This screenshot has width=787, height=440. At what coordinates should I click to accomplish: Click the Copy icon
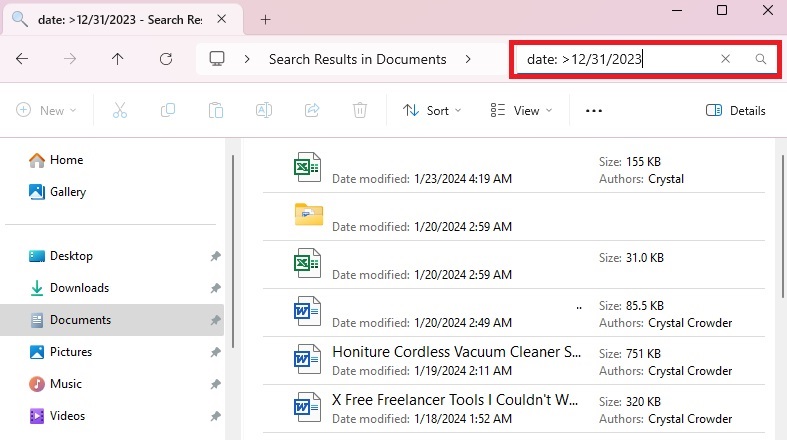(x=168, y=110)
